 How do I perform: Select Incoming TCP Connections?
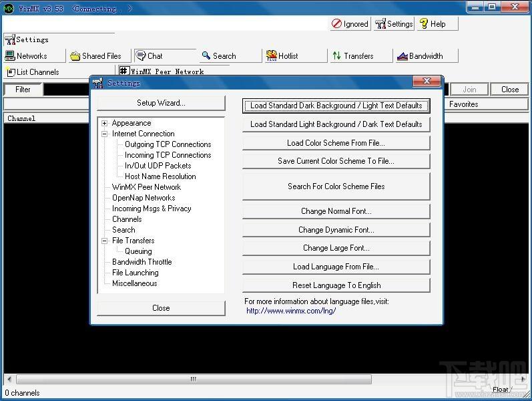click(168, 155)
